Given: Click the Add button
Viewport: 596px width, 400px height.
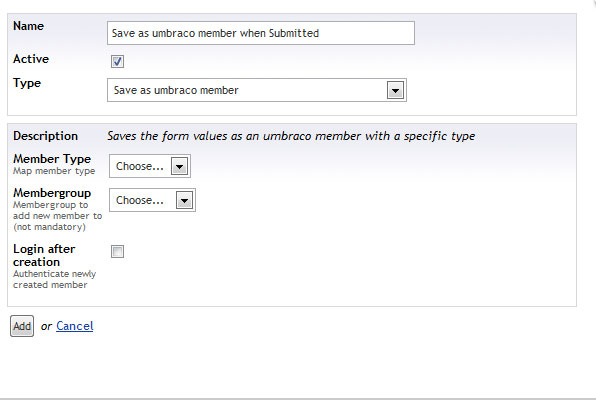Looking at the screenshot, I should click(22, 326).
